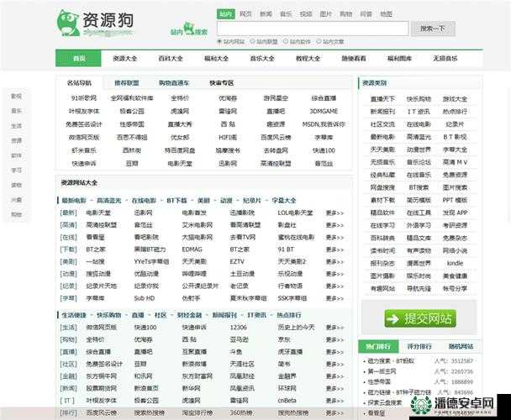Select the 热门排行 ranking tab
Viewport: 511px width, 420px height.
[378, 346]
